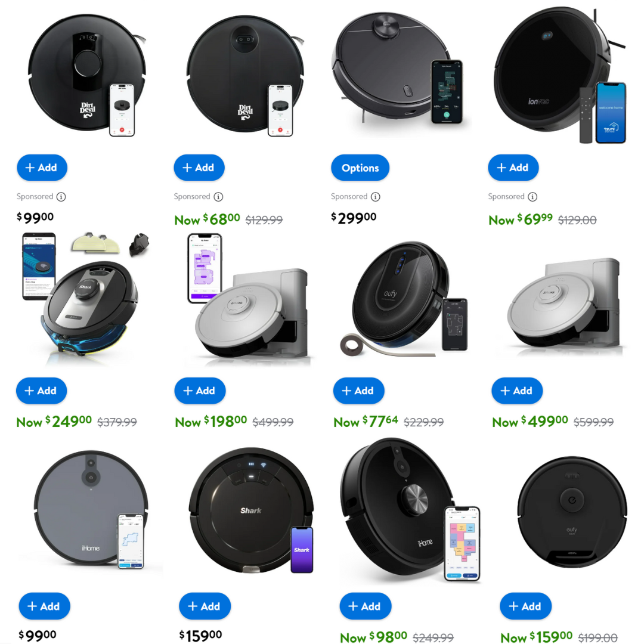Add the black iHome $98 vacuum
The width and height of the screenshot is (644, 644).
coord(365,606)
